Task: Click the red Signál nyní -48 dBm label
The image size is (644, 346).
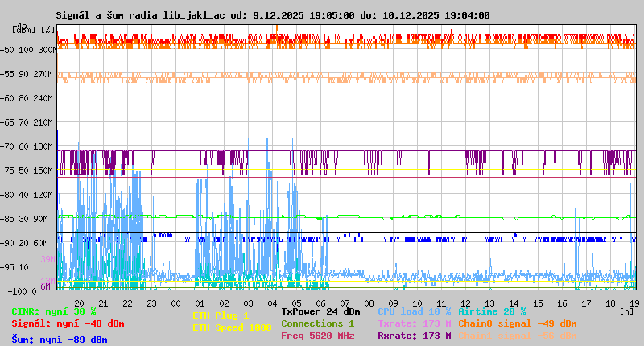Action: tap(68, 323)
